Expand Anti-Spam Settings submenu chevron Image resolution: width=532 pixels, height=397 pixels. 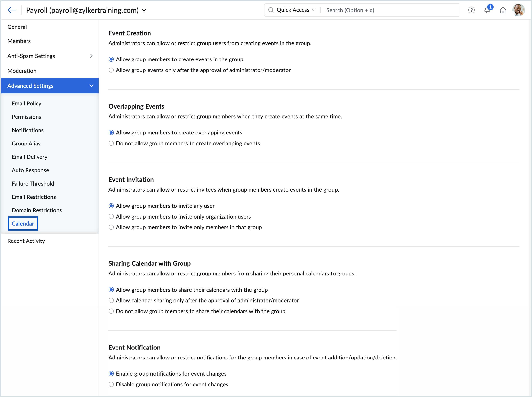coord(91,56)
